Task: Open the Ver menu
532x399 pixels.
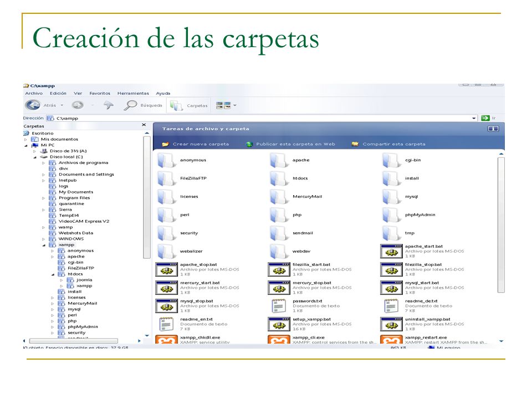Action: pyautogui.click(x=78, y=93)
